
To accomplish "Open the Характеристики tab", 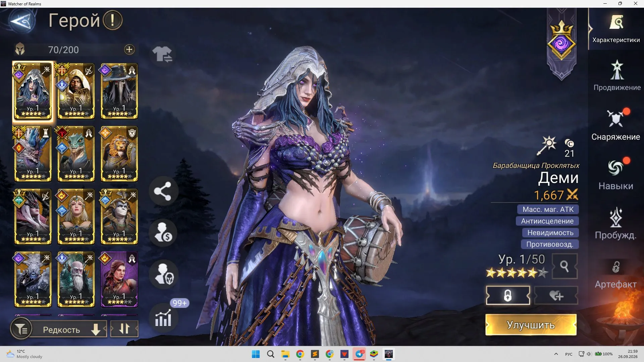I will coord(616,29).
